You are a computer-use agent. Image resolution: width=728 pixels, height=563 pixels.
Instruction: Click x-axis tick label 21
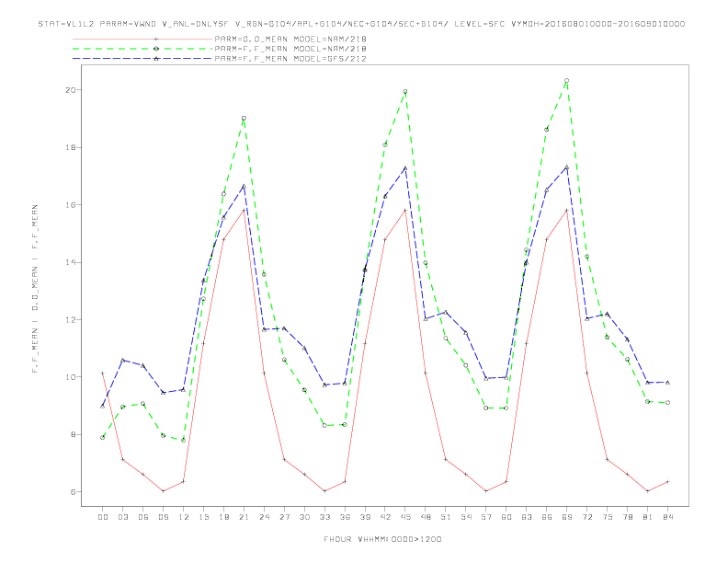244,517
